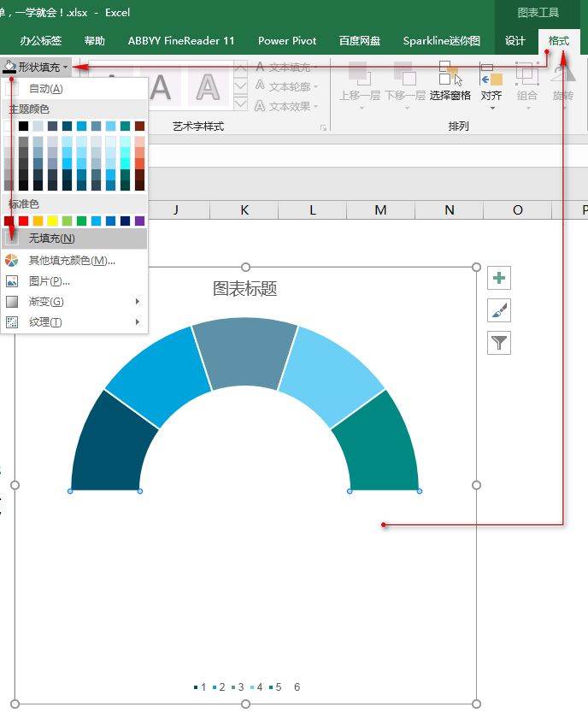
Task: Expand the Texture (纹理) submenu
Action: pos(74,322)
